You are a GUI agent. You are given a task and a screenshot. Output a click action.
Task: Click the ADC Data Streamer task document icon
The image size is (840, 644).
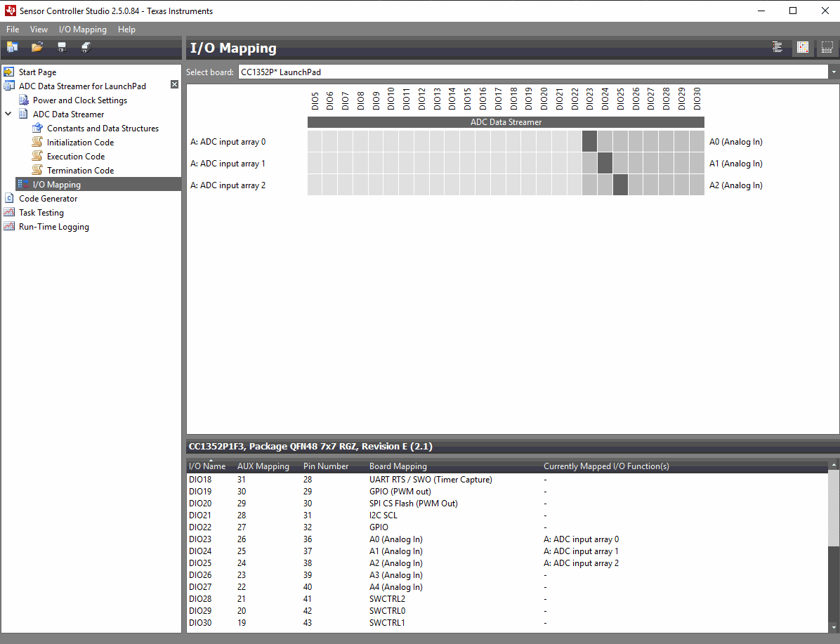[x=24, y=114]
